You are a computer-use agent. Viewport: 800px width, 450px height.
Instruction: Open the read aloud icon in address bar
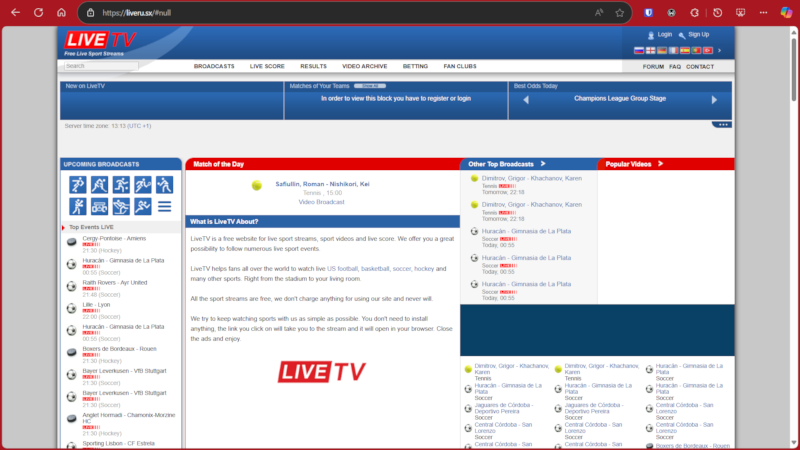click(x=599, y=13)
